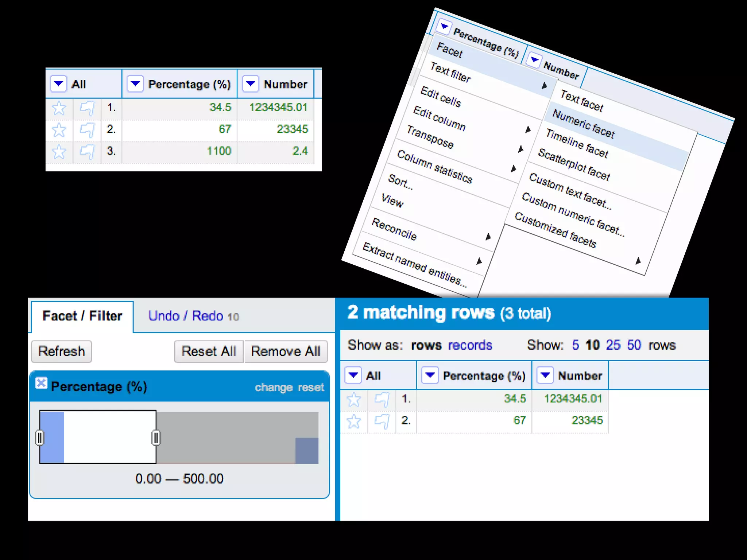Image resolution: width=747 pixels, height=560 pixels.
Task: Star row 1 in the top table
Action: [x=59, y=108]
